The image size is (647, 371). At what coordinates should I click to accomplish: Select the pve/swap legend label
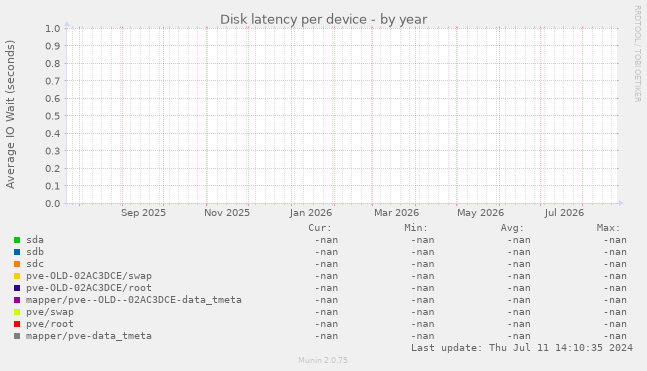click(50, 312)
